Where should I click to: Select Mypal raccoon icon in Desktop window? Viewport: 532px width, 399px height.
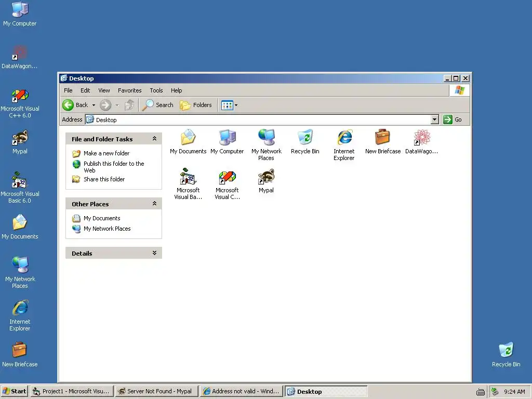point(266,180)
